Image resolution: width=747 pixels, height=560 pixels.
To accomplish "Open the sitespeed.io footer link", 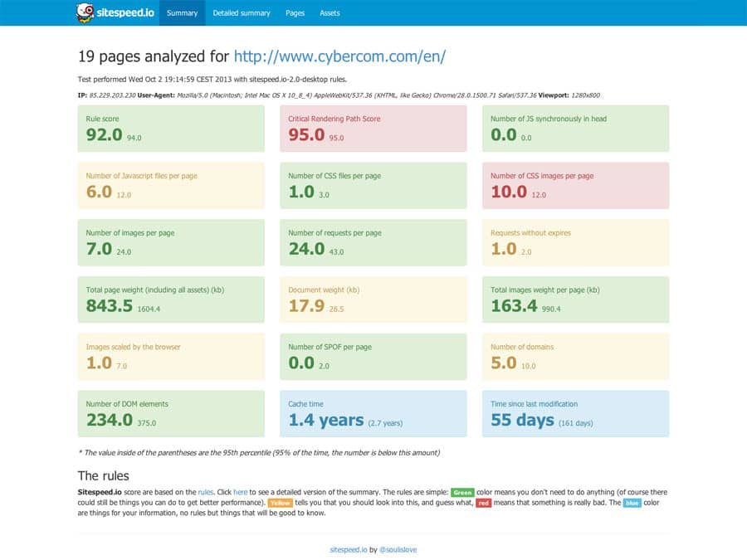I will point(348,549).
